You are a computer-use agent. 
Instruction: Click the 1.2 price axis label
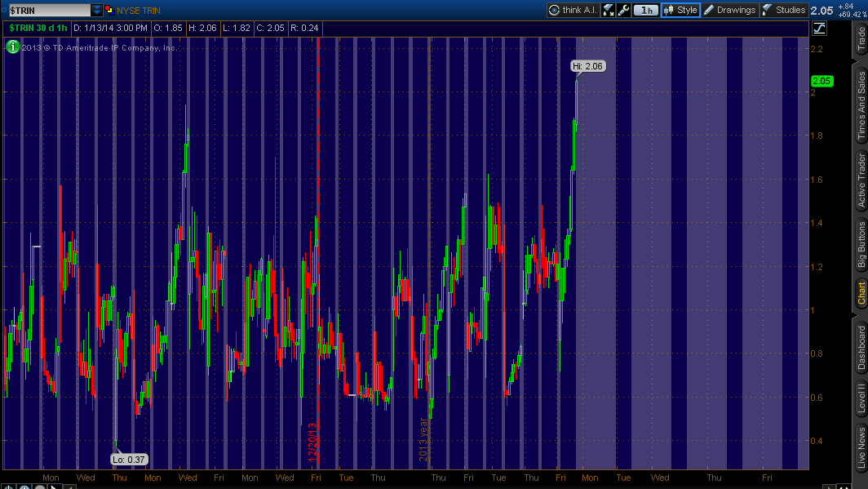coord(817,266)
